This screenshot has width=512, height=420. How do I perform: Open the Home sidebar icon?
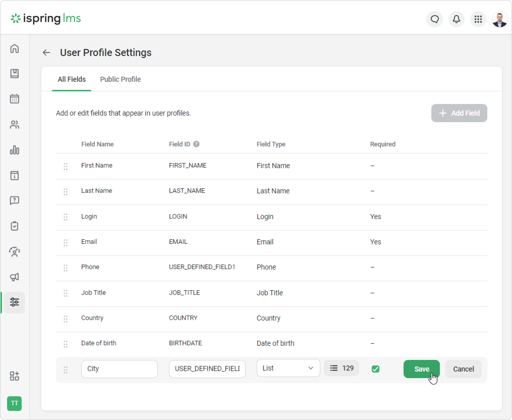(14, 48)
